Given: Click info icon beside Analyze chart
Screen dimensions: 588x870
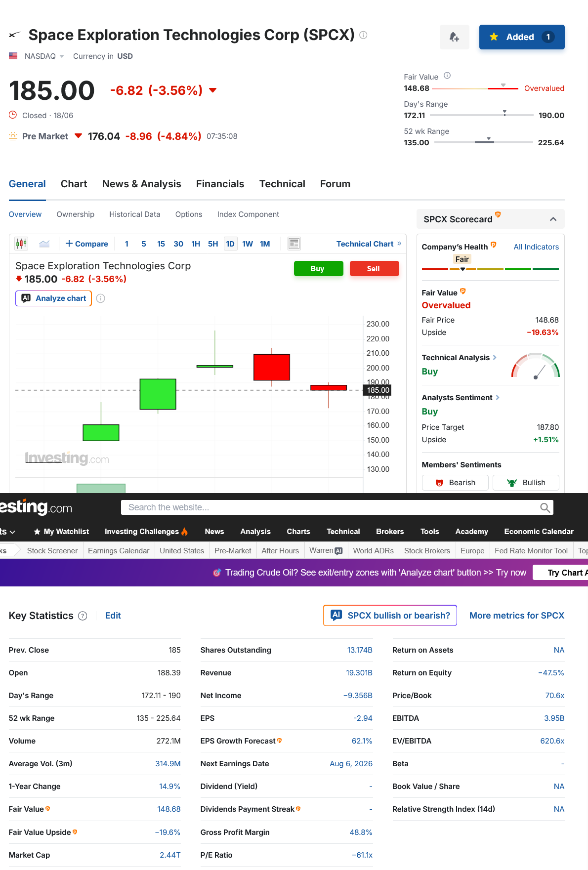Looking at the screenshot, I should coord(101,298).
